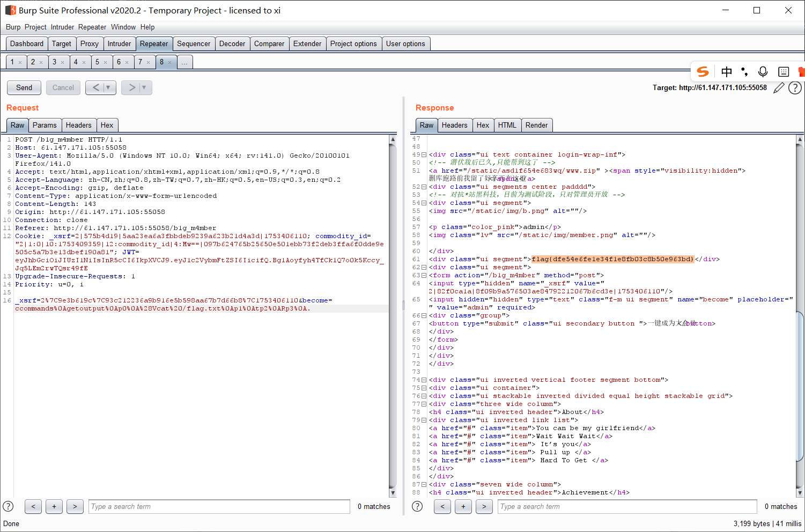The width and height of the screenshot is (805, 532).
Task: Collapse response line 74 fold marker
Action: [x=424, y=380]
